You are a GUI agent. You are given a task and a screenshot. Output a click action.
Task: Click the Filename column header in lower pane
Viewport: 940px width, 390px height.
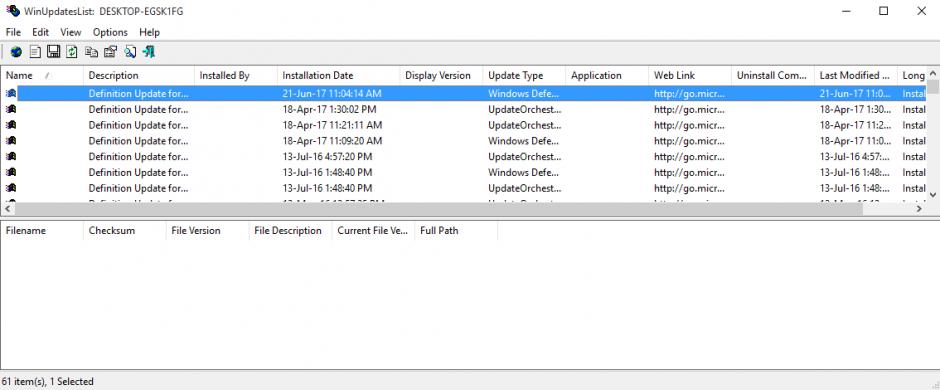(42, 231)
